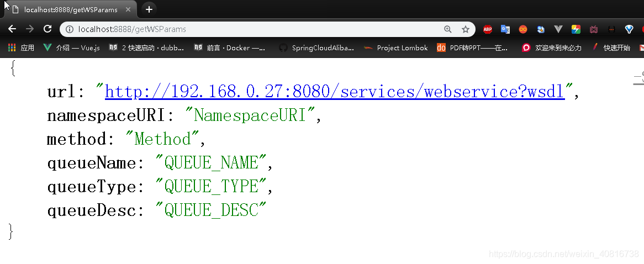644x264 pixels.
Task: Go back using the browser back arrow
Action: click(12, 29)
